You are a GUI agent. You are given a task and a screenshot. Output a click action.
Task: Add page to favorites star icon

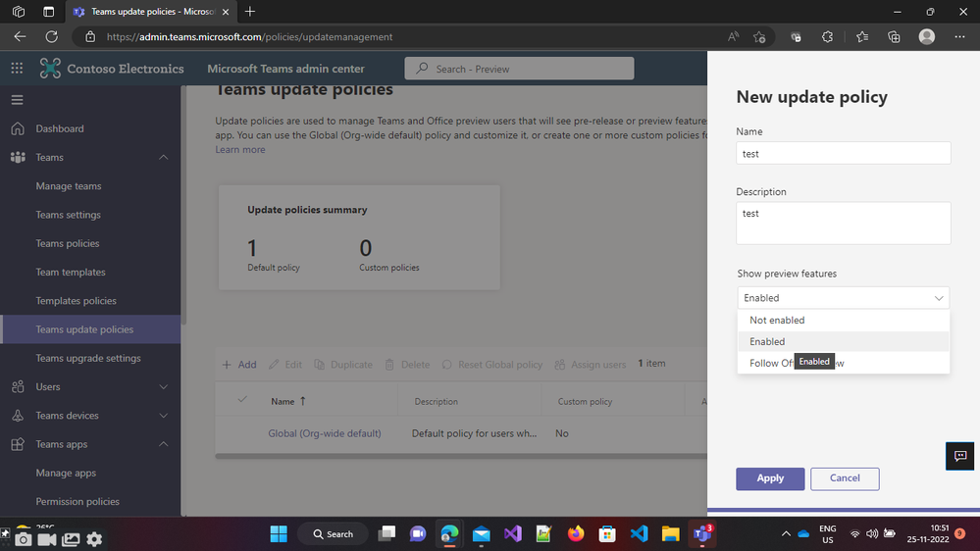(x=759, y=37)
